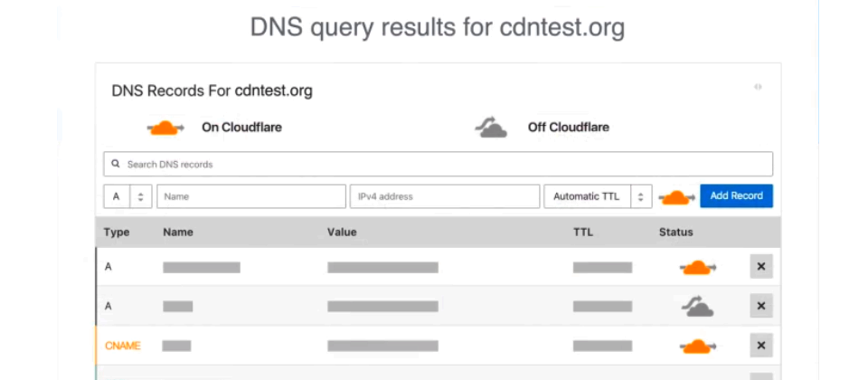
Task: Toggle the orange cloud on the CNAME record
Action: click(x=697, y=347)
